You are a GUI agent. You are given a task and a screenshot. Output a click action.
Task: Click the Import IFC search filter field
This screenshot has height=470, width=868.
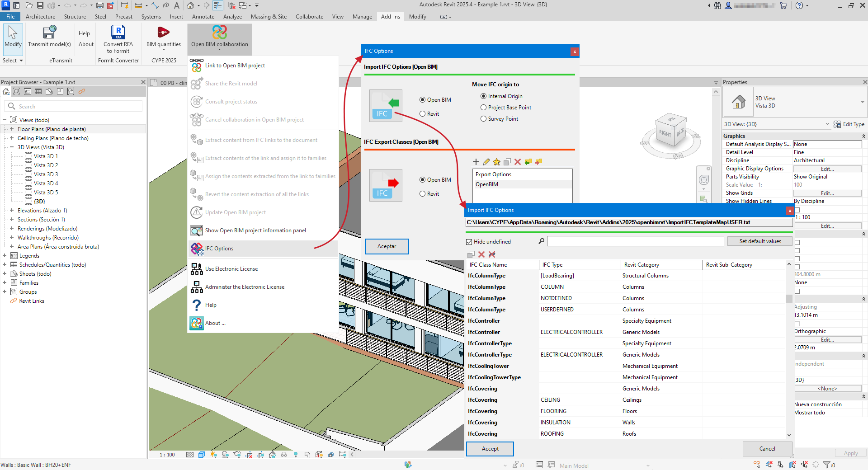coord(635,241)
